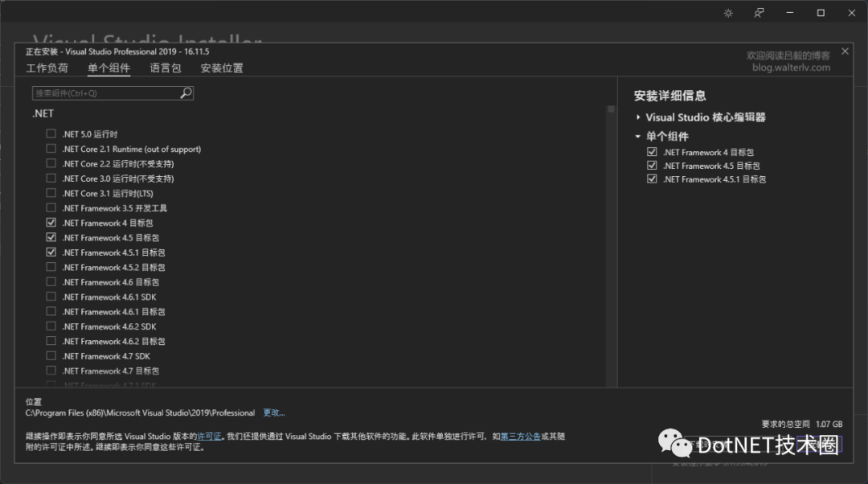868x484 pixels.
Task: Check .NET Framework 4.7 目标包 checkbox
Action: pos(51,371)
